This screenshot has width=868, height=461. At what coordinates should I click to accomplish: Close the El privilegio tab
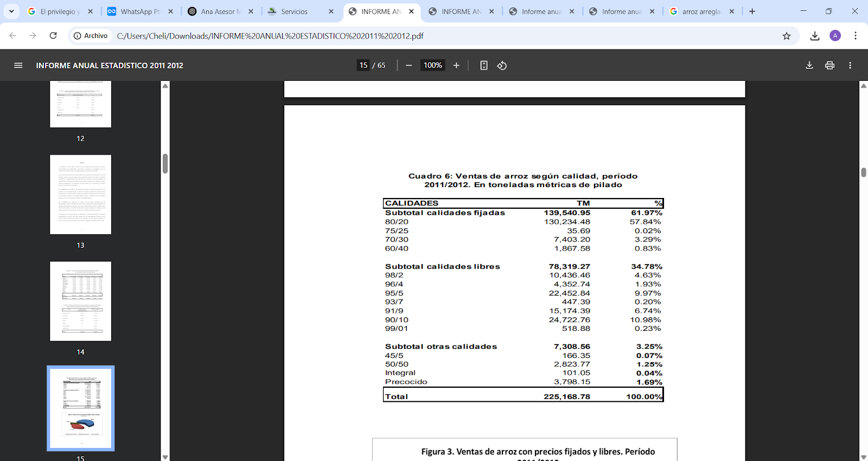point(90,11)
